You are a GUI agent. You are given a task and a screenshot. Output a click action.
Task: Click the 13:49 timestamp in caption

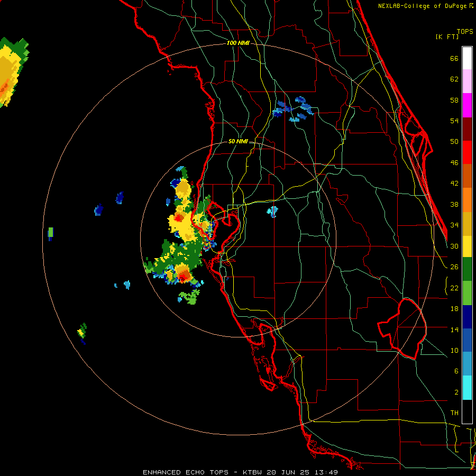click(326, 472)
